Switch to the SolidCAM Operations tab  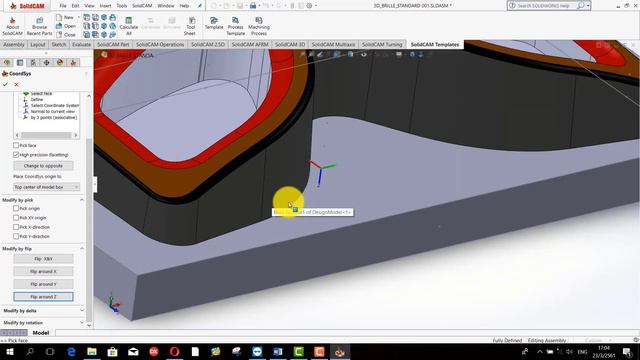[160, 44]
